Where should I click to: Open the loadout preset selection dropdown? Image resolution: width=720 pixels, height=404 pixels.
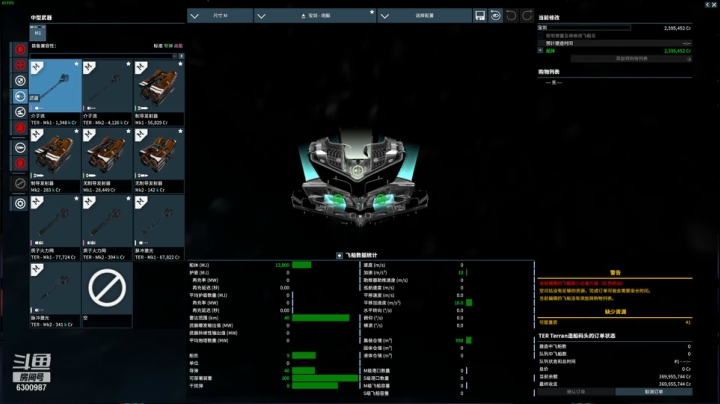point(425,16)
